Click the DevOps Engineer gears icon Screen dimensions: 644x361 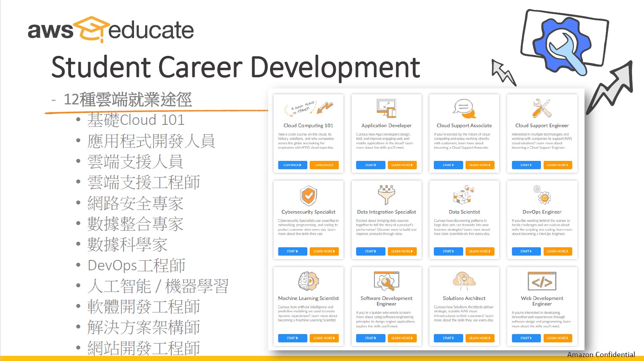coord(542,195)
